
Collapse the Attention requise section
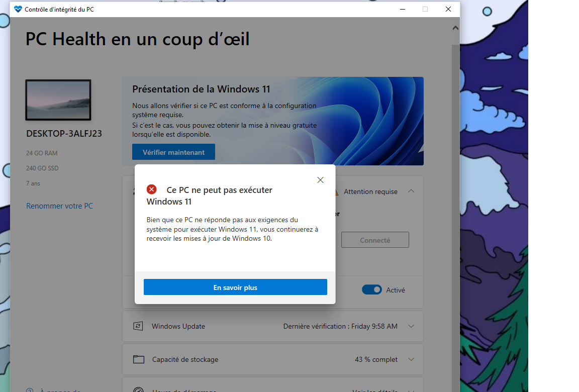[411, 191]
